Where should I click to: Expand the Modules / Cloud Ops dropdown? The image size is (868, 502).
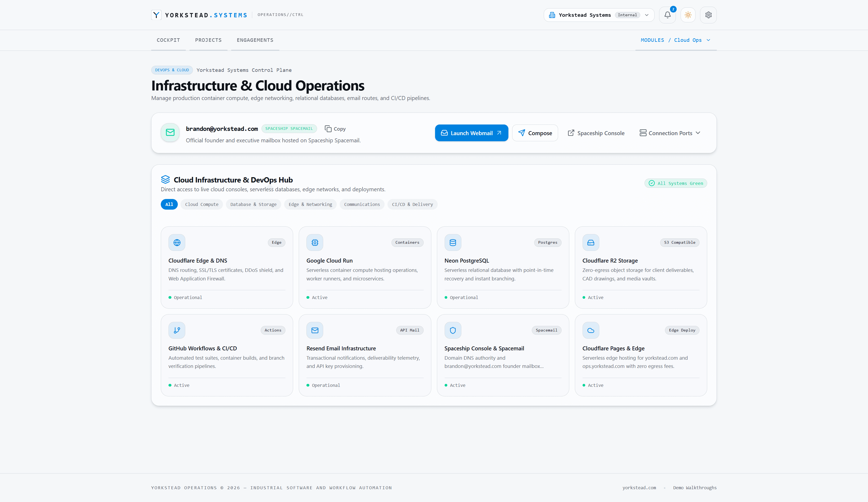coord(676,40)
